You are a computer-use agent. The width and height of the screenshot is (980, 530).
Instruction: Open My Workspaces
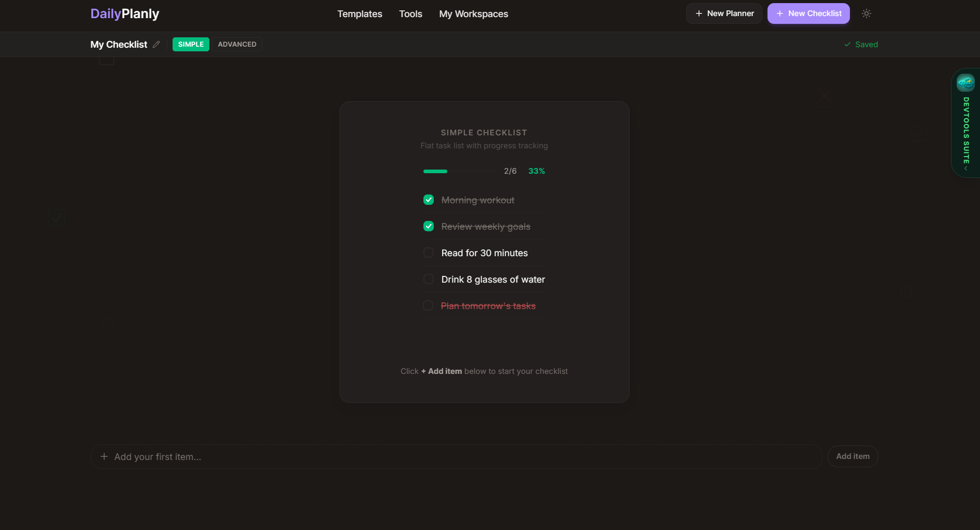pyautogui.click(x=474, y=14)
